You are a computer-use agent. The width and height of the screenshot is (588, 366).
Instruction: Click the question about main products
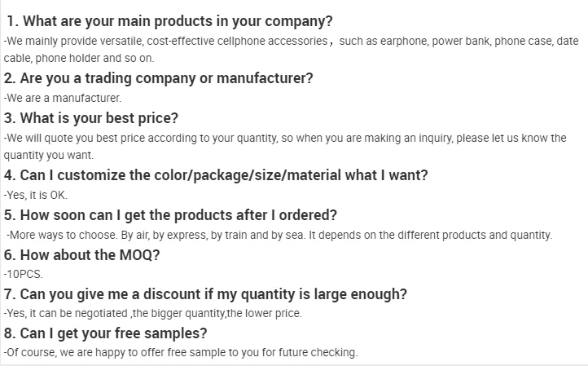[x=169, y=21]
